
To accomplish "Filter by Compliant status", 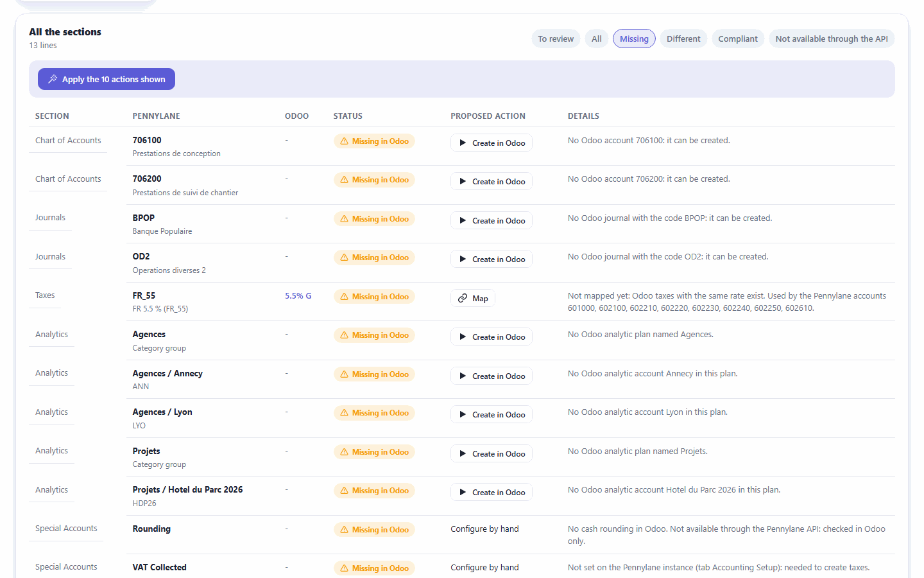I will tap(738, 39).
